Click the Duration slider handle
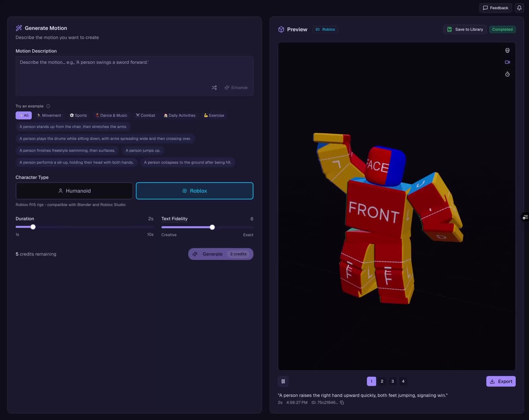Viewport: 529px width, 420px height. [x=33, y=227]
